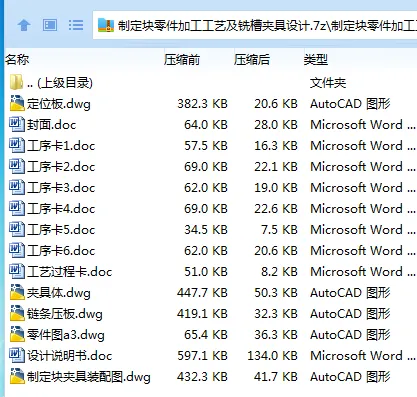Click the 419.1 KB size value
The image size is (417, 397).
click(x=202, y=314)
